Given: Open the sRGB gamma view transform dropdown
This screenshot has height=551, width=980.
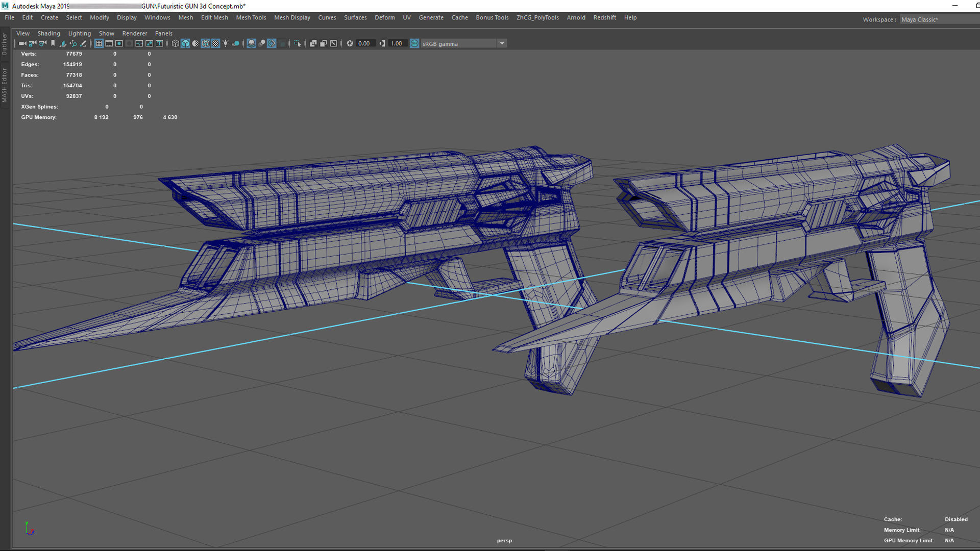Looking at the screenshot, I should point(463,43).
